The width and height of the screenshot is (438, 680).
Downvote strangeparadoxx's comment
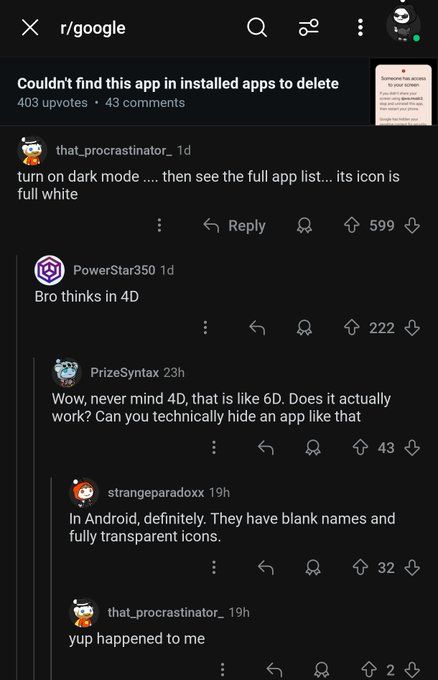pos(412,567)
